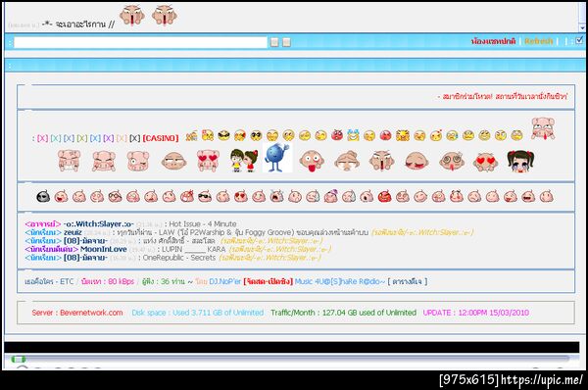Screen dimensions: 588x390
Task: Select username -o:.Witch:Slayer.:o- in request list
Action: tap(99, 223)
